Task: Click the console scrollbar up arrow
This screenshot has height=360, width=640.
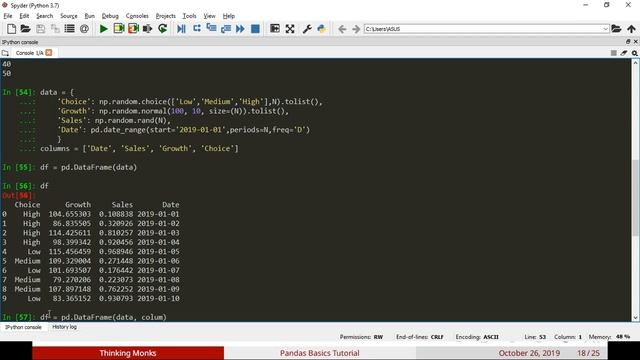Action: (x=635, y=63)
